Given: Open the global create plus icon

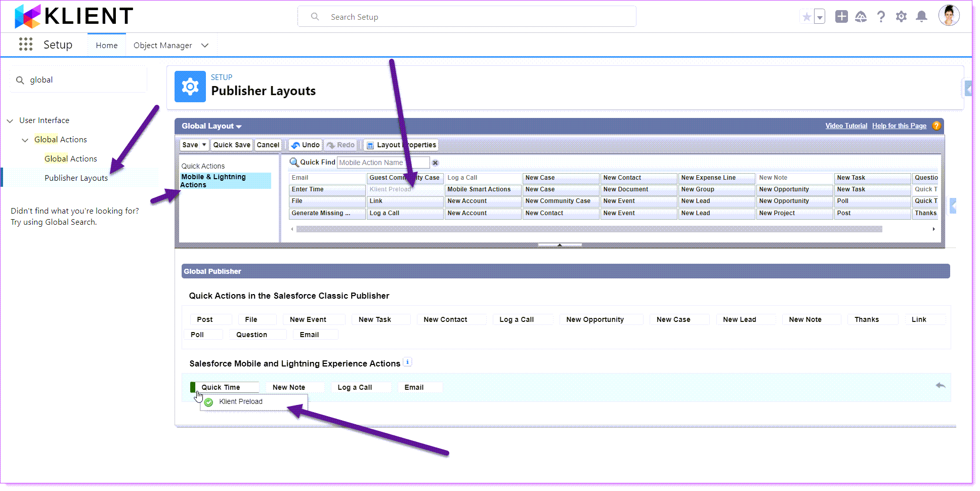Looking at the screenshot, I should [x=841, y=17].
